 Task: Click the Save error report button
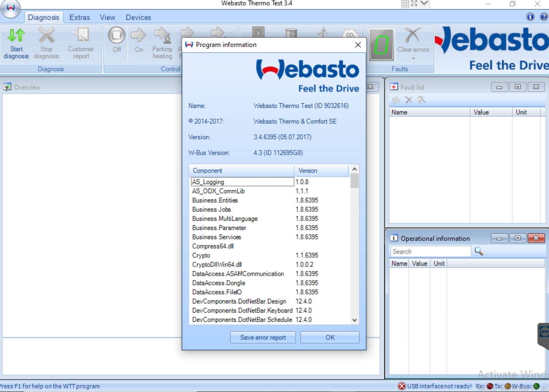tap(263, 337)
